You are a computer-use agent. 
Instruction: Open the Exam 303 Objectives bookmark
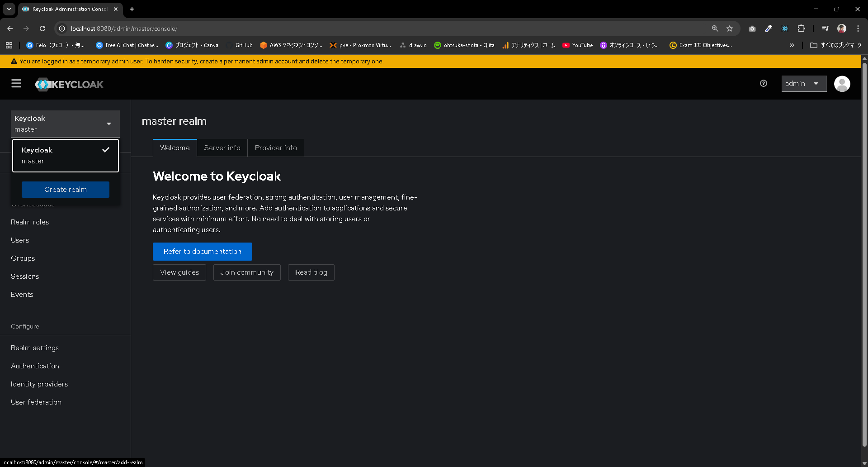[x=701, y=45]
